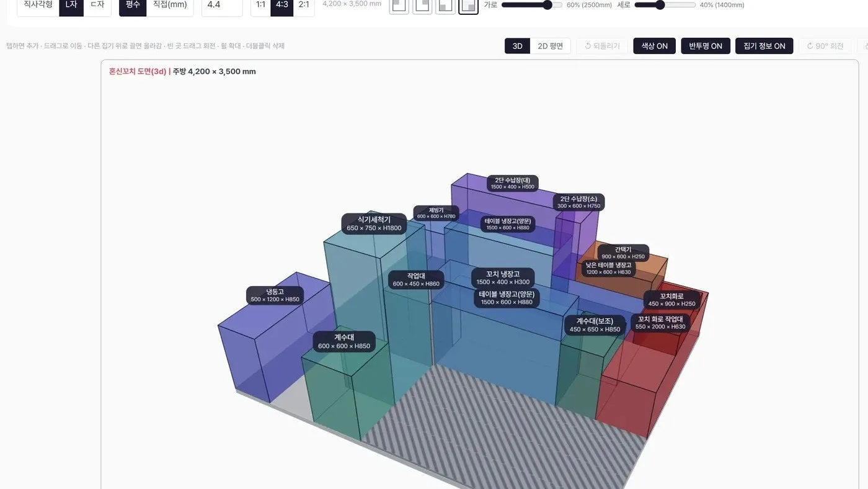Toggle 집기 정보 ON labels
The height and width of the screenshot is (489, 868).
[x=764, y=46]
